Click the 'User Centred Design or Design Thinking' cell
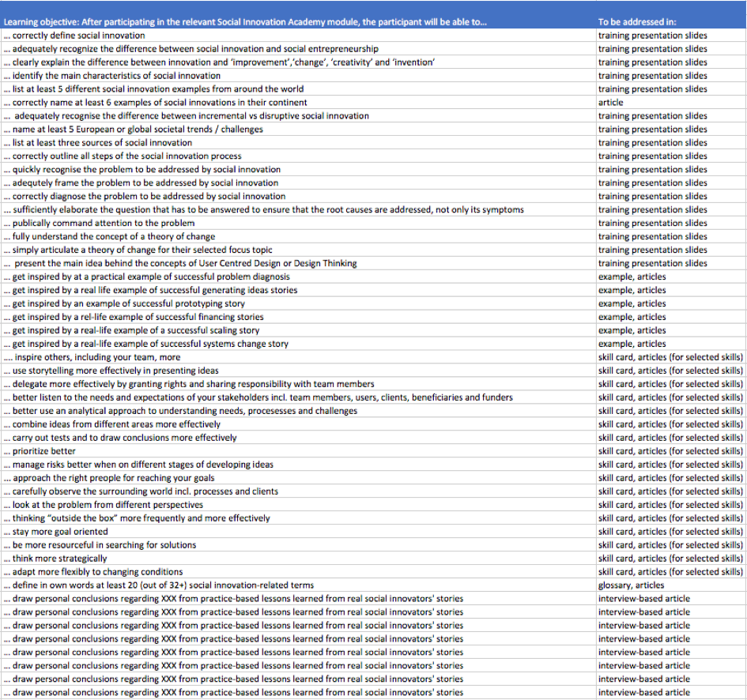747x700 pixels. click(x=298, y=263)
